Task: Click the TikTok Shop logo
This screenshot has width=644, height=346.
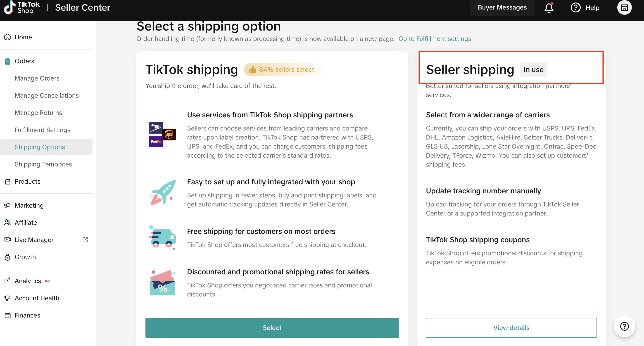Action: (x=22, y=7)
